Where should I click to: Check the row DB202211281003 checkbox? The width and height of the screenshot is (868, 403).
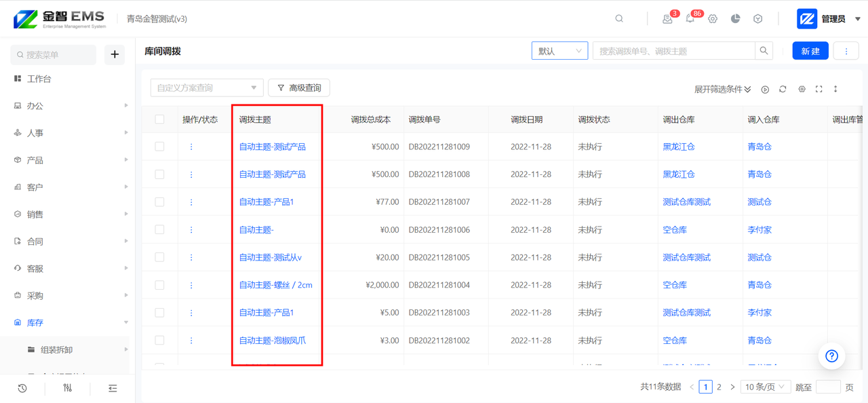[159, 313]
